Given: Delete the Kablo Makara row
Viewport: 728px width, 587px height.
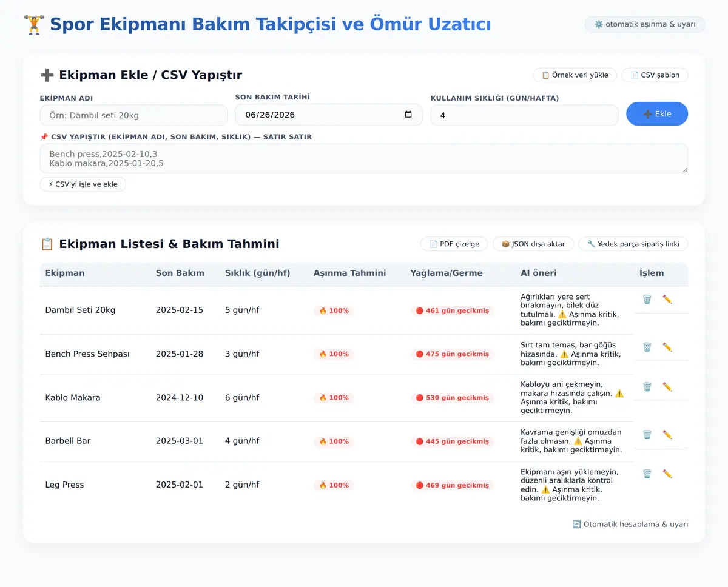Looking at the screenshot, I should tap(647, 386).
